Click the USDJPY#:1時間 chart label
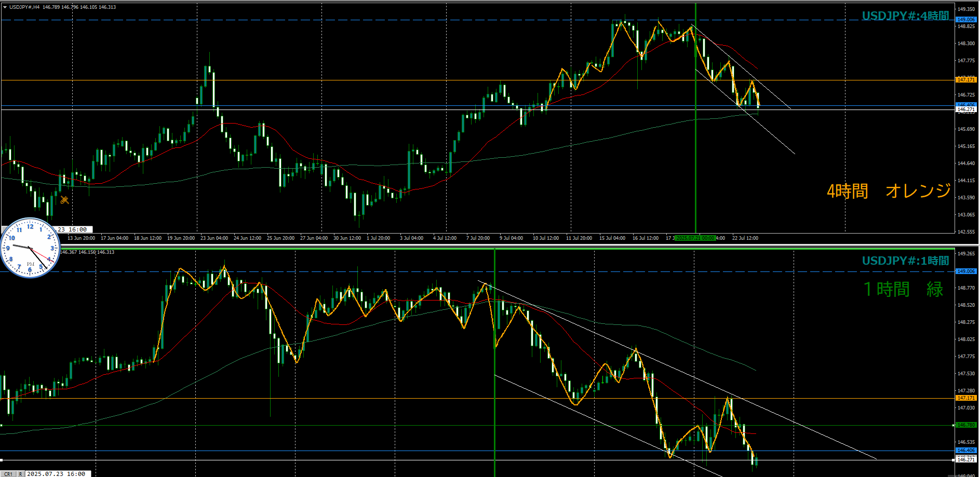Screen dimensions: 980x477 (905, 261)
